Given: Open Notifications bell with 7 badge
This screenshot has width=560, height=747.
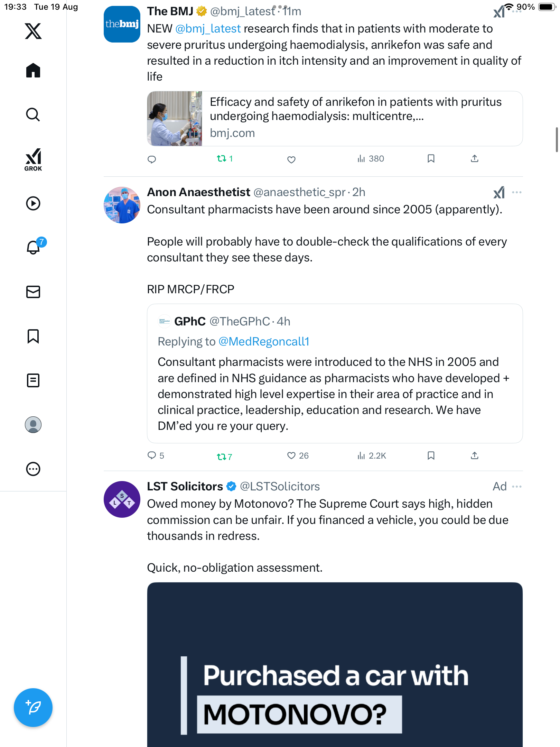Looking at the screenshot, I should pyautogui.click(x=34, y=247).
